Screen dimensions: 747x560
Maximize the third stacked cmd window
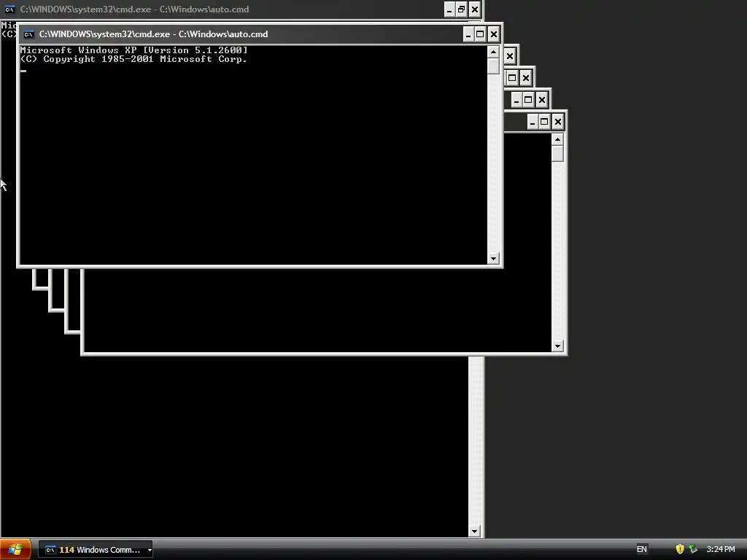(x=512, y=78)
